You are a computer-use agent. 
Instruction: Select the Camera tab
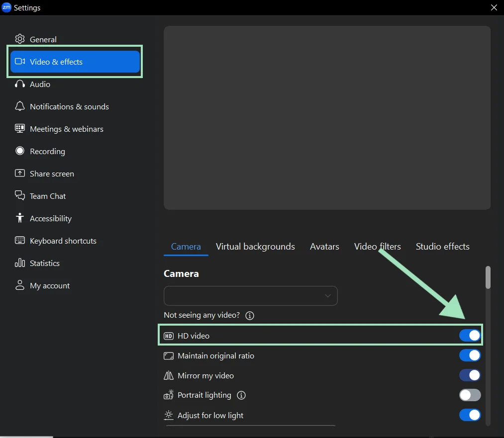[x=186, y=247]
